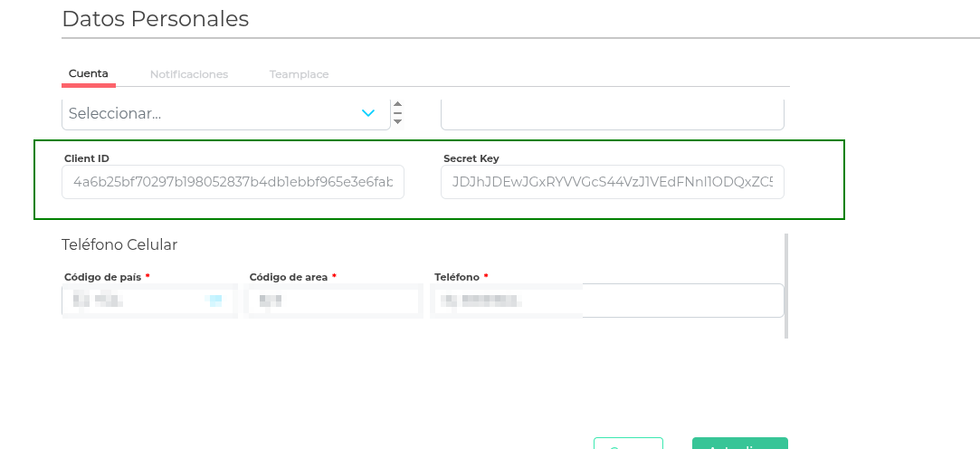Screen dimensions: 980x449
Task: Open the Notificaciones tab
Action: pos(189,74)
